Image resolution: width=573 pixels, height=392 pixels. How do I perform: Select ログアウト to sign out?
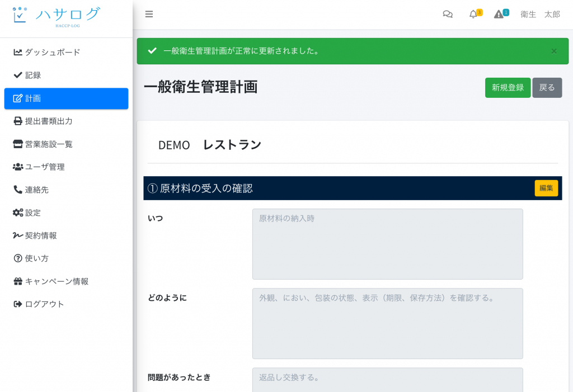pos(66,304)
